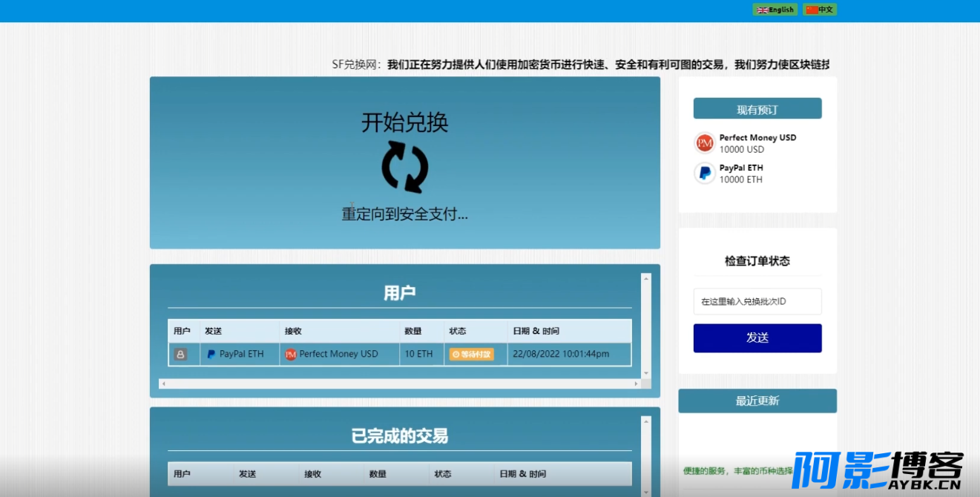
Task: Click the orange 等待付款 status badge
Action: click(471, 354)
